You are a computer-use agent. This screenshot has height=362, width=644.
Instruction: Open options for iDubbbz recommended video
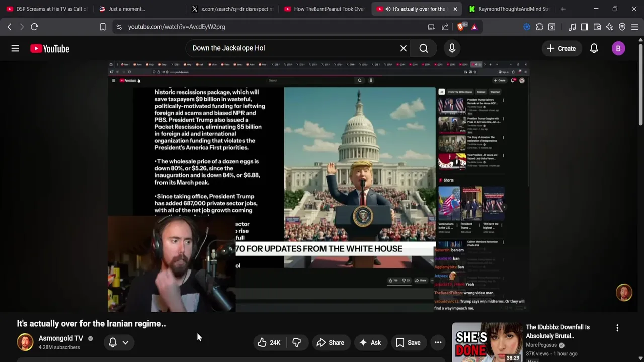click(617, 328)
